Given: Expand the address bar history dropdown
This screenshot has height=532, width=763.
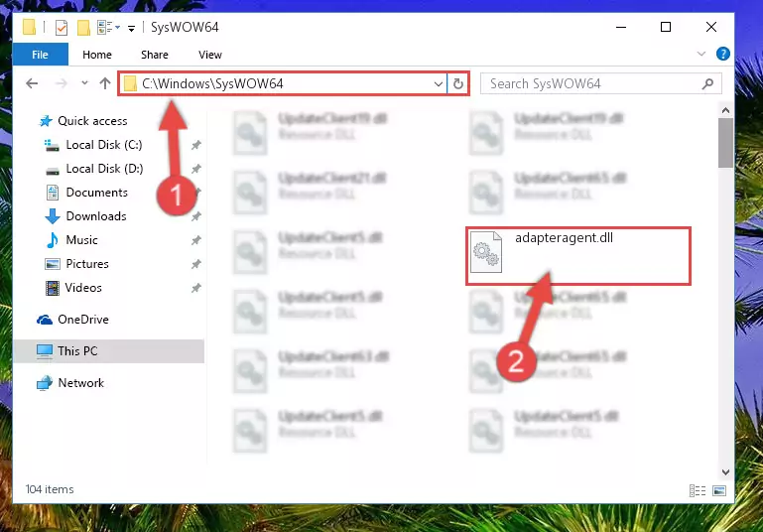Looking at the screenshot, I should (x=438, y=83).
